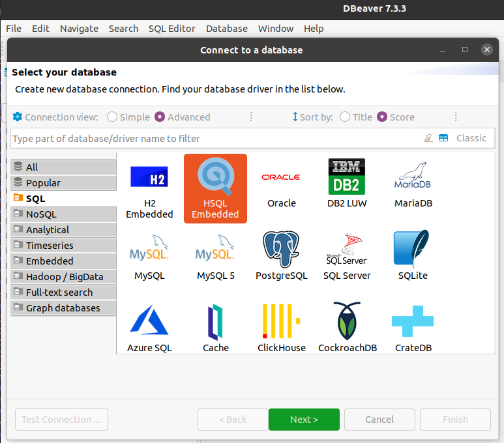
Task: Toggle the gallery view layout icon
Action: 443,138
